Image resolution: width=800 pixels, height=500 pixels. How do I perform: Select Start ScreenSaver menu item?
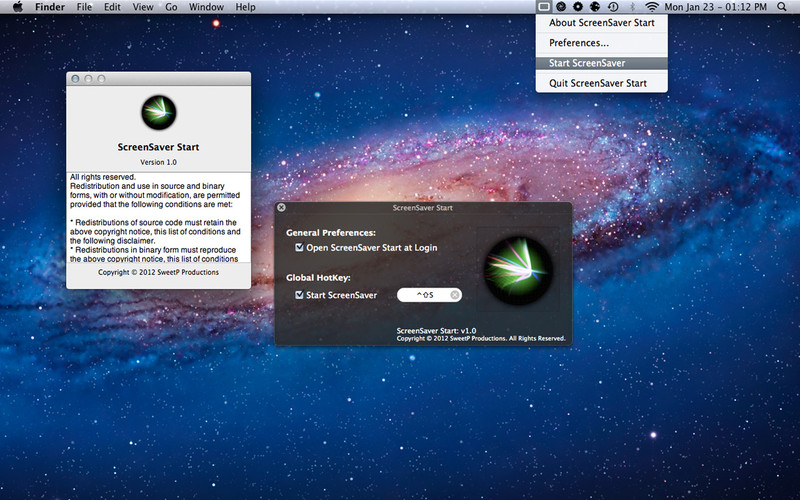pyautogui.click(x=602, y=63)
